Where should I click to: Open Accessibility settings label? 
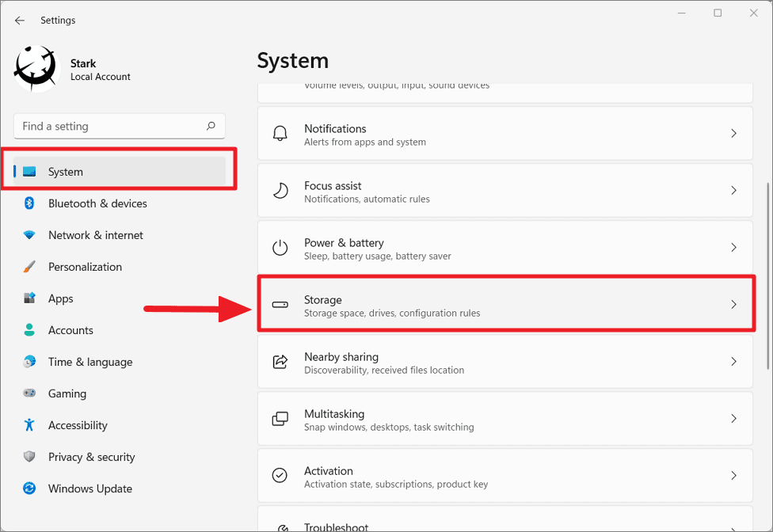(78, 425)
